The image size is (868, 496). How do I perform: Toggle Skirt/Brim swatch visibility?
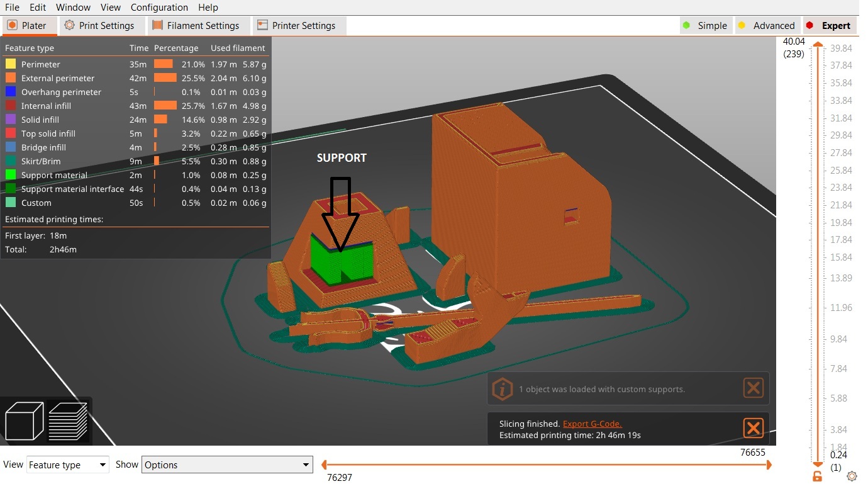(11, 161)
